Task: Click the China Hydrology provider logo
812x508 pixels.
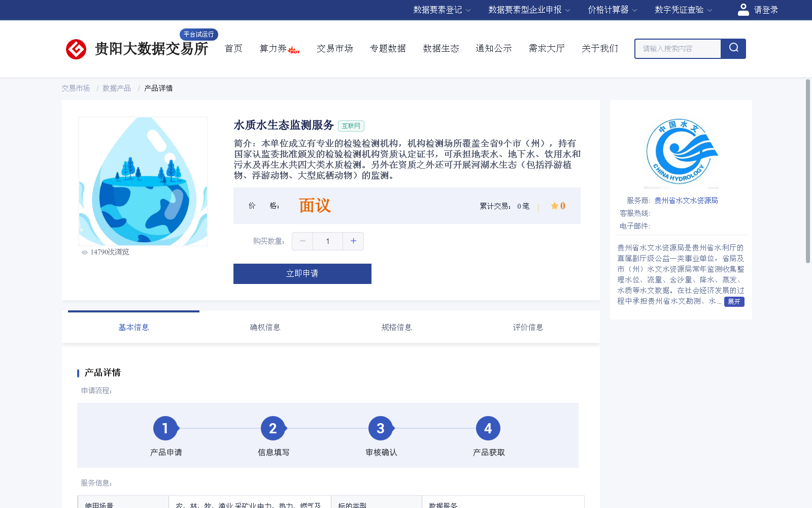Action: (681, 153)
